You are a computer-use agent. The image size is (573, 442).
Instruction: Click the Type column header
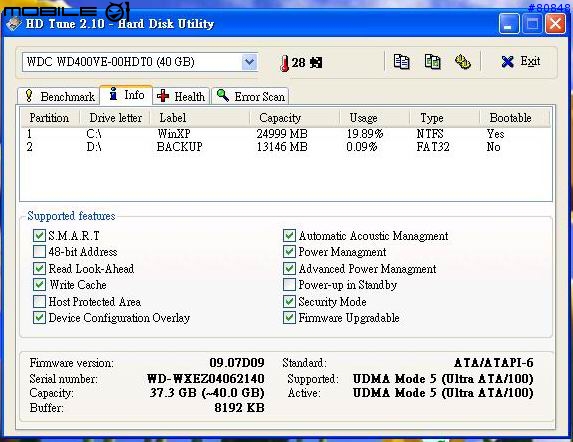(x=444, y=118)
